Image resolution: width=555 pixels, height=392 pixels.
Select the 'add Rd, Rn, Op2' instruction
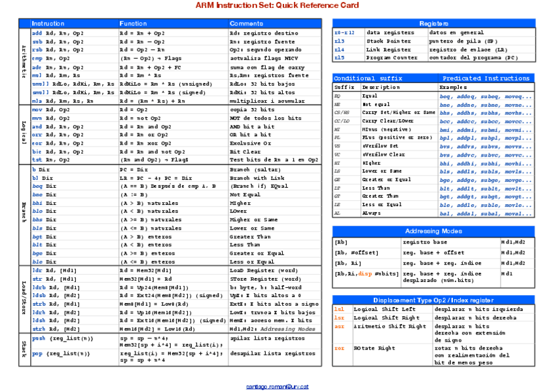coord(58,33)
